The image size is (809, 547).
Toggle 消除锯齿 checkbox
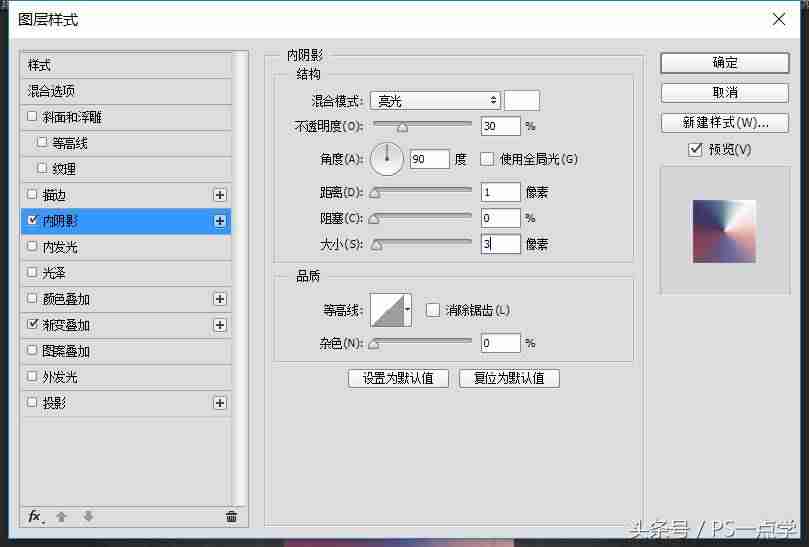pyautogui.click(x=432, y=310)
